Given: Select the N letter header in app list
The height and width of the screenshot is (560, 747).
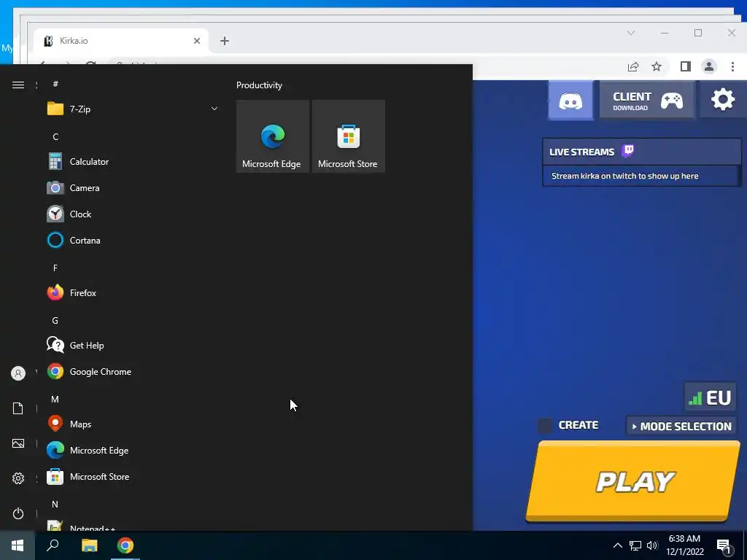Looking at the screenshot, I should click(x=55, y=505).
